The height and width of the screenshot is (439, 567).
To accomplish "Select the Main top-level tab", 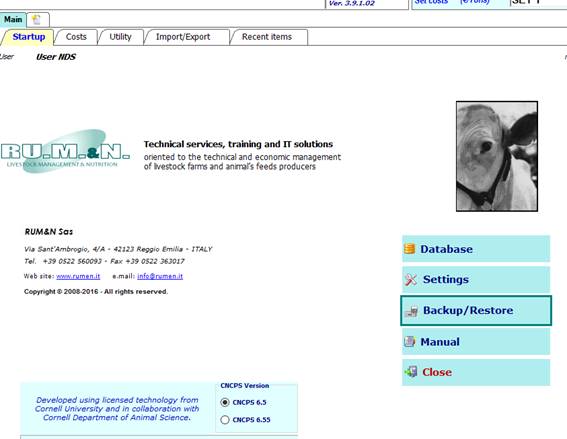I will click(x=13, y=20).
